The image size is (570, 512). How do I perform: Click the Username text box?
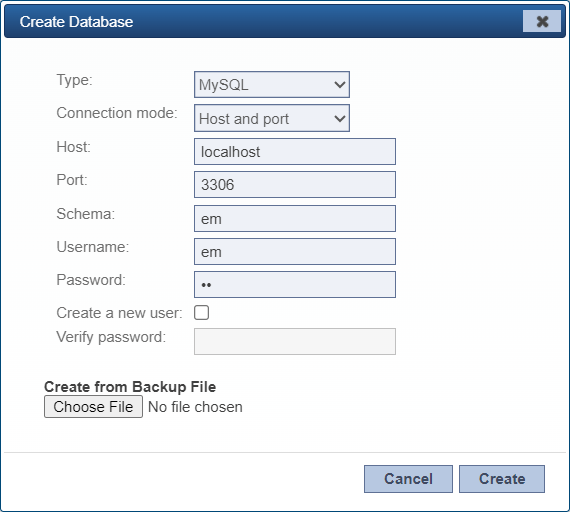coord(295,252)
